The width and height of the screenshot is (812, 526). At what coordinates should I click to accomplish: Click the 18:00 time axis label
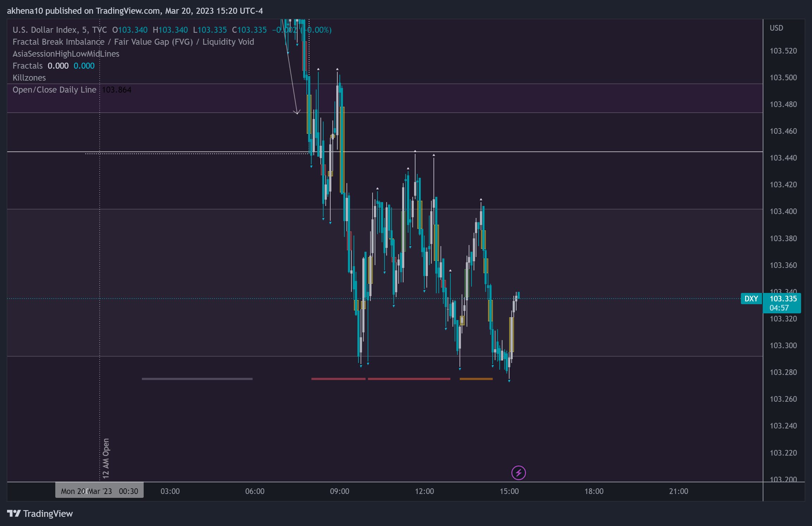[x=594, y=491]
